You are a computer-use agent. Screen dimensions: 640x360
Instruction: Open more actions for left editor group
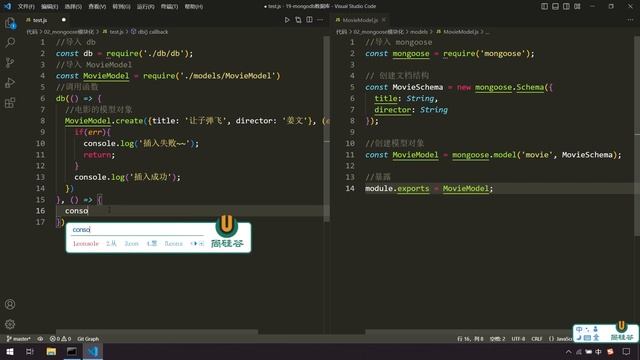320,20
